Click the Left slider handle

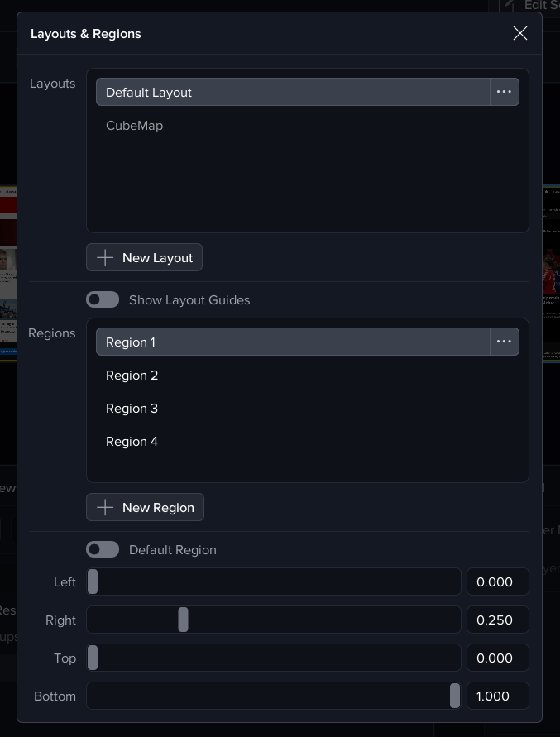pyautogui.click(x=93, y=581)
